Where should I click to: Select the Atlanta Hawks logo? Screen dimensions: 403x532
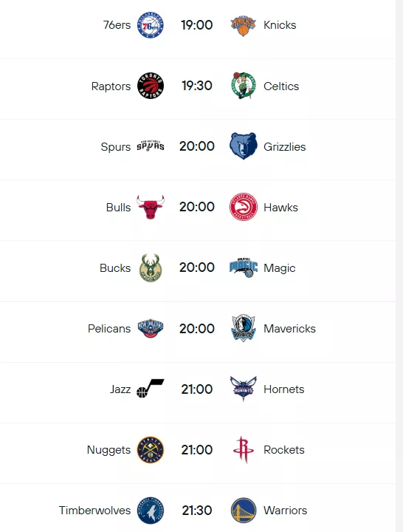[x=243, y=207]
